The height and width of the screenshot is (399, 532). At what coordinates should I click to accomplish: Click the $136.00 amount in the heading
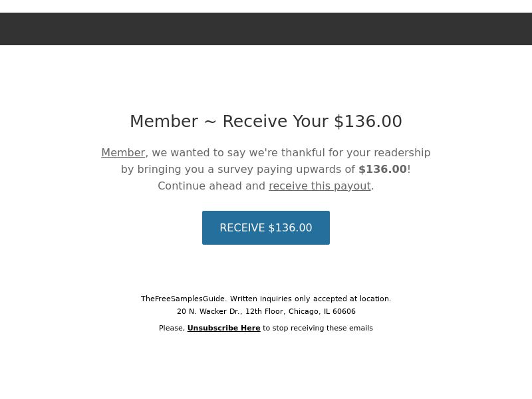368,122
